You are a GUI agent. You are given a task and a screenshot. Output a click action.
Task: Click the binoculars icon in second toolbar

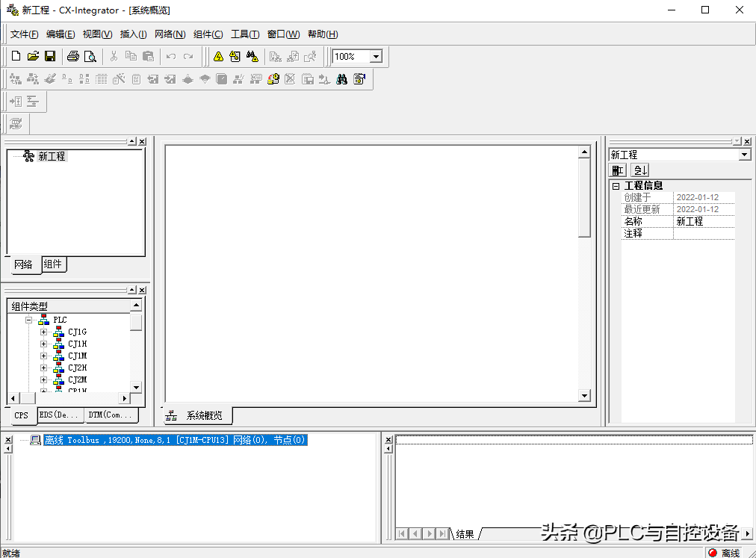pyautogui.click(x=341, y=79)
